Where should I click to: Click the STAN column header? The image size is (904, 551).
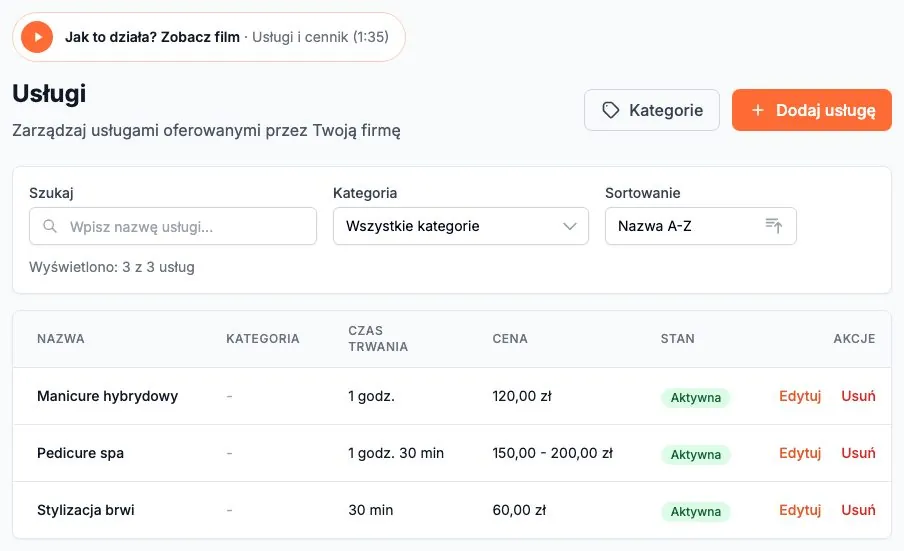pos(677,339)
